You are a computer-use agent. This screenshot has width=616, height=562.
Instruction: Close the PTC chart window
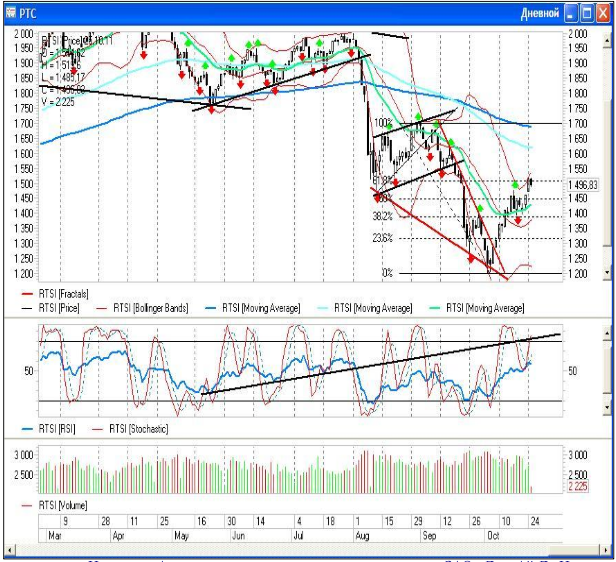(603, 13)
